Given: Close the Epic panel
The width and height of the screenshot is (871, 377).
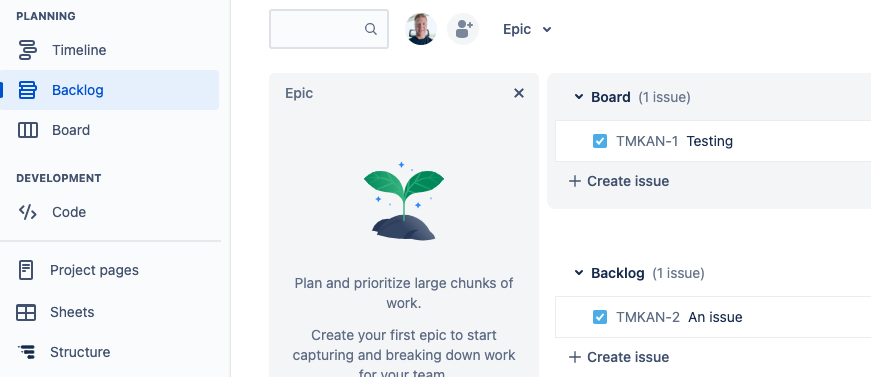Looking at the screenshot, I should [x=519, y=93].
